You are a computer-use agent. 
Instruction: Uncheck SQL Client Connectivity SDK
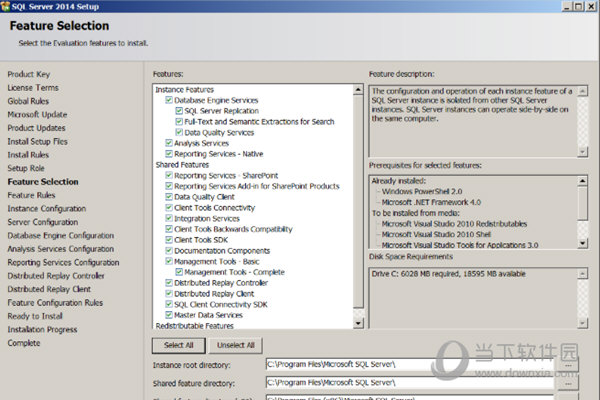point(169,304)
